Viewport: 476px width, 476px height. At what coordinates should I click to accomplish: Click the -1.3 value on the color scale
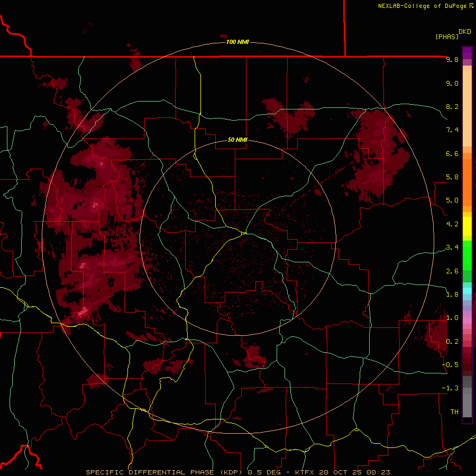[450, 388]
